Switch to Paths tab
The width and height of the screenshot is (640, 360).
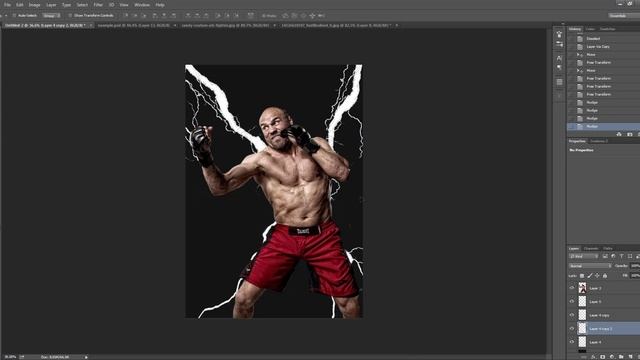point(608,248)
